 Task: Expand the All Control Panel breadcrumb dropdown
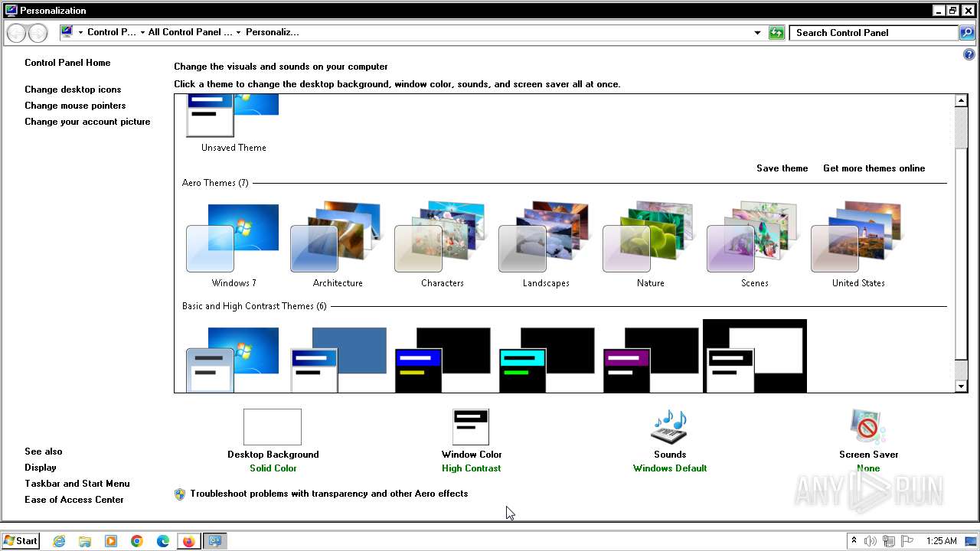click(238, 32)
